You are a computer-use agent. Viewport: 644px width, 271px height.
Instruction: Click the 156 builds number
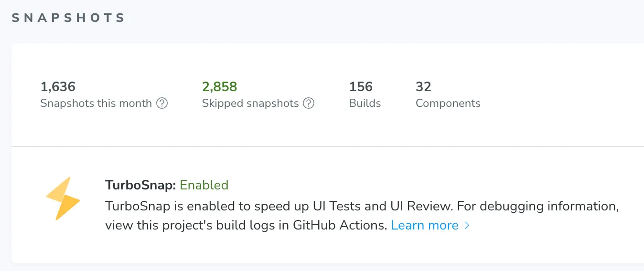pos(361,87)
